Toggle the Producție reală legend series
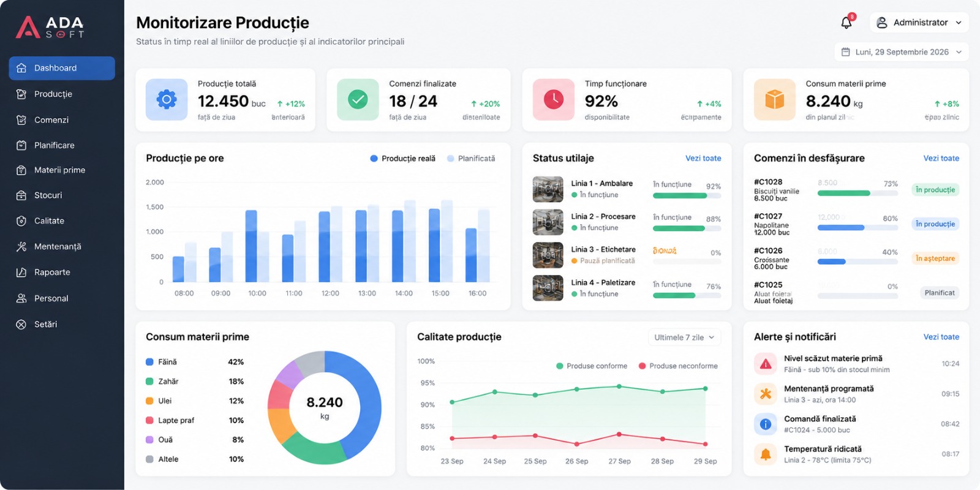This screenshot has width=980, height=490. (x=402, y=159)
